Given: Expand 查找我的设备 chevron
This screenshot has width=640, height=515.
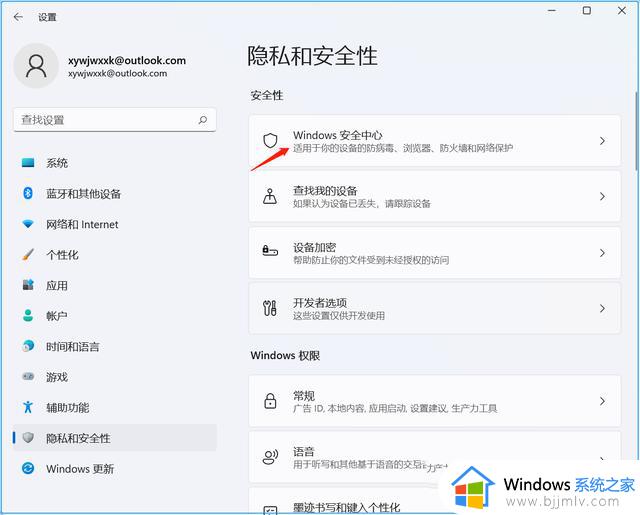Looking at the screenshot, I should [602, 196].
